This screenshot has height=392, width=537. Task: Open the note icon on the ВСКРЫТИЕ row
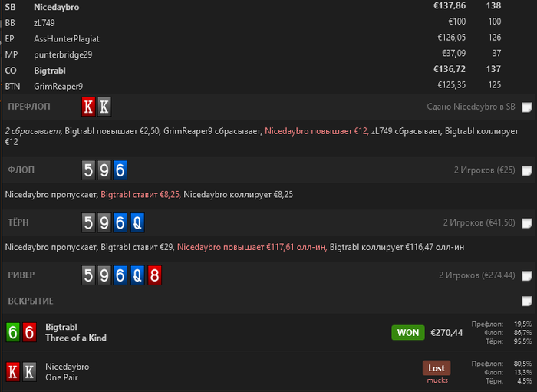pos(527,301)
